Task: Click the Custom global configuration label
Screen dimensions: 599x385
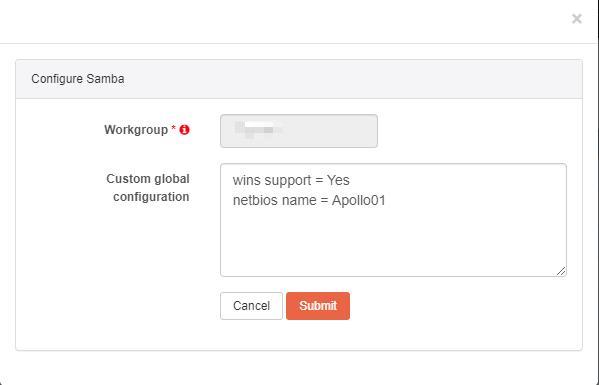Action: point(148,188)
